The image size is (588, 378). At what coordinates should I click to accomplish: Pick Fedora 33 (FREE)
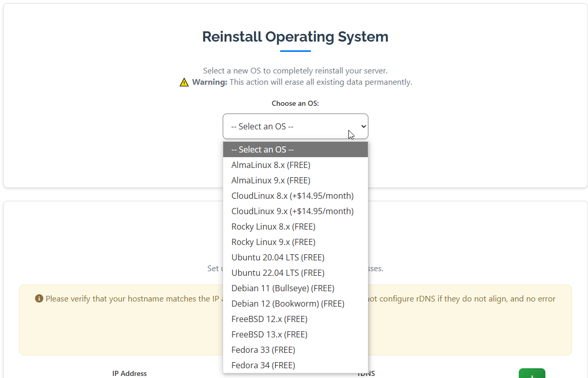coord(296,349)
